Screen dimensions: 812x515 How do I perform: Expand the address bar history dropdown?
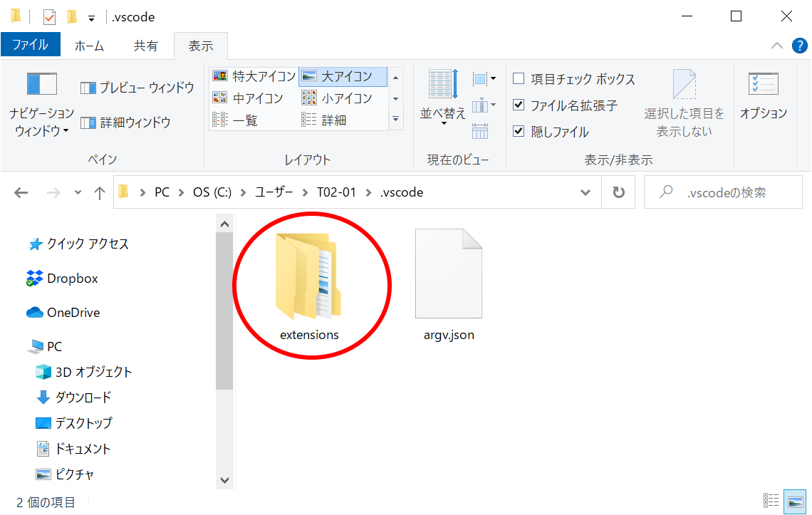coord(585,192)
